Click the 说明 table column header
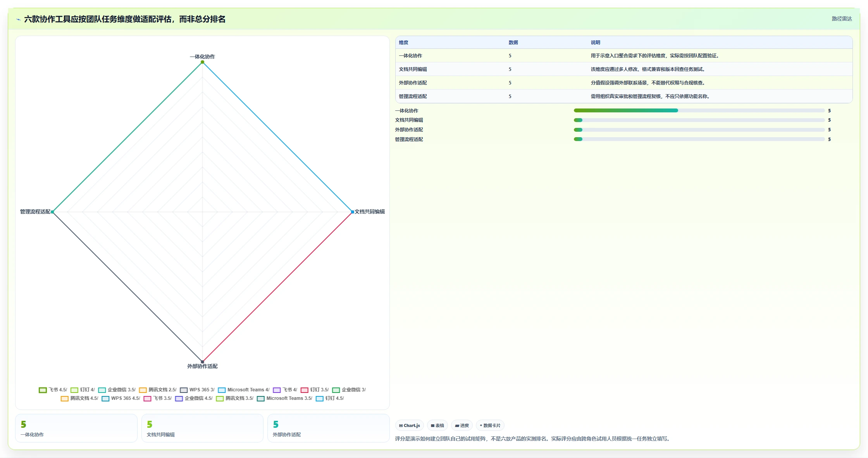The image size is (868, 458). [595, 43]
